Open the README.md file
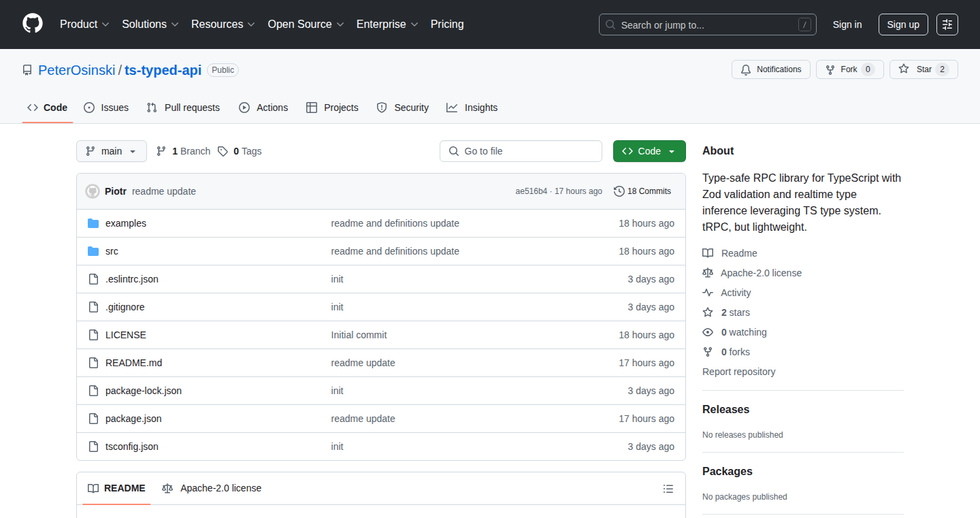 coord(134,363)
